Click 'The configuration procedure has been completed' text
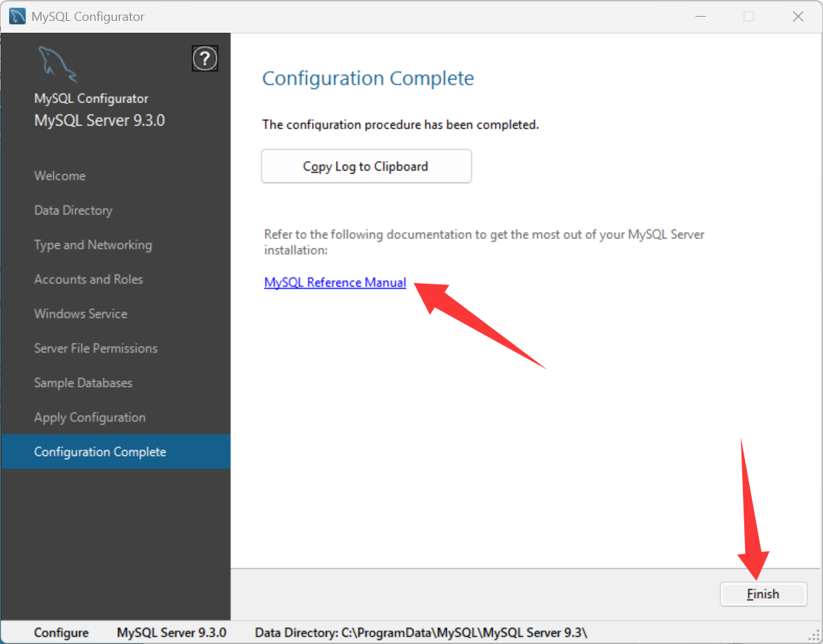This screenshot has width=823, height=644. click(x=401, y=124)
